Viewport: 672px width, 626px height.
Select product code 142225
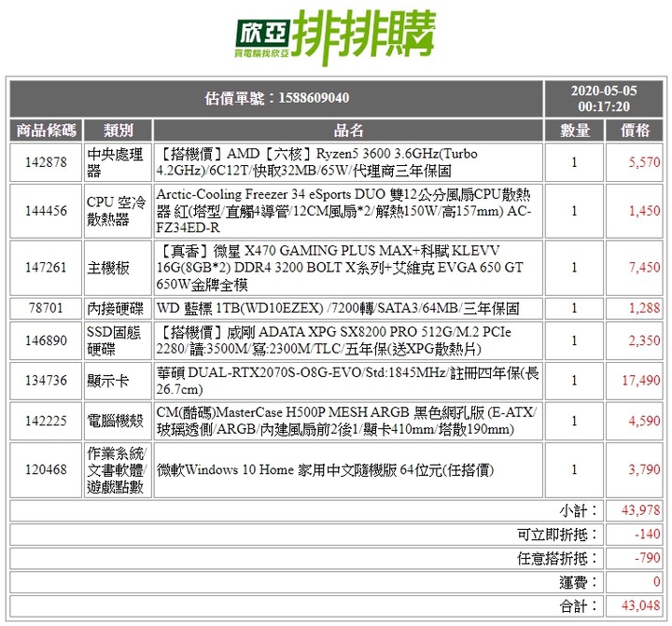46,421
